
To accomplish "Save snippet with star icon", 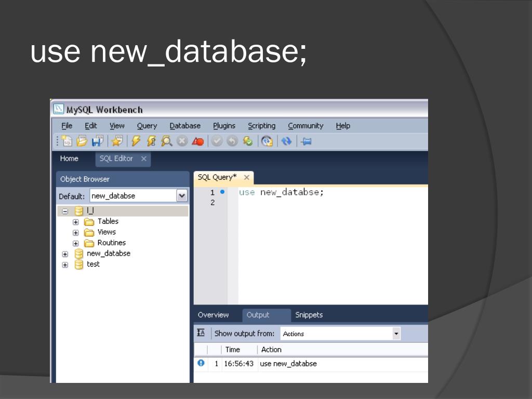I will 117,141.
